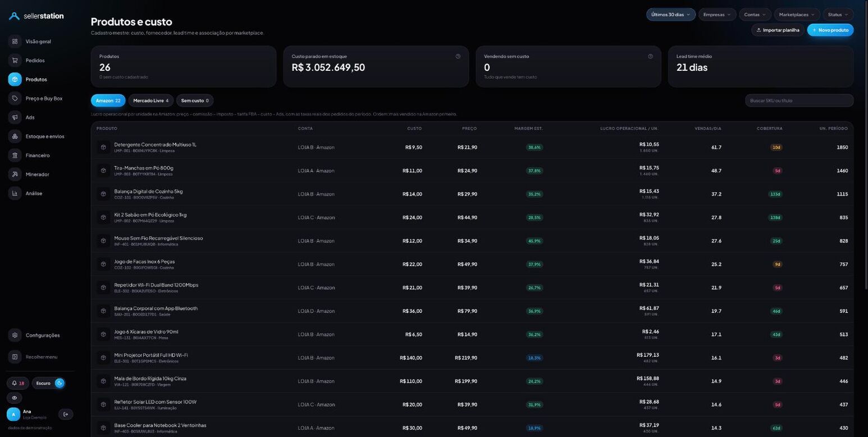Switch to the Mercado Livre 4 tab
This screenshot has width=868, height=437.
151,101
